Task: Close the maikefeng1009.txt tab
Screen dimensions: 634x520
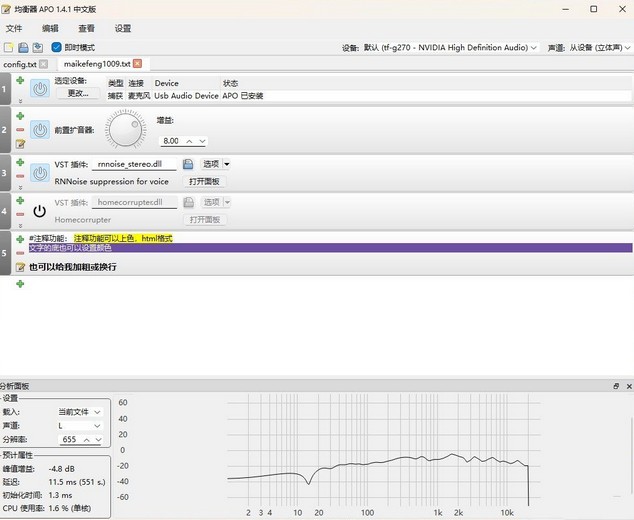Action: (137, 63)
